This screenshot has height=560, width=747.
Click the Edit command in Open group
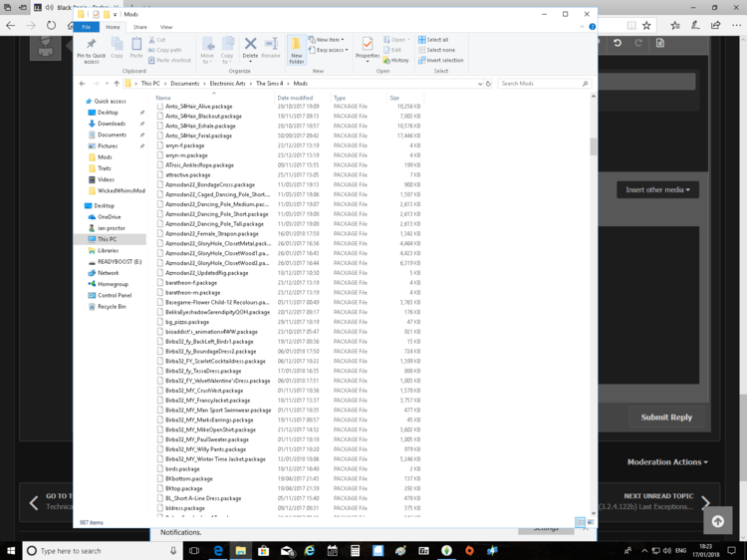pyautogui.click(x=392, y=50)
